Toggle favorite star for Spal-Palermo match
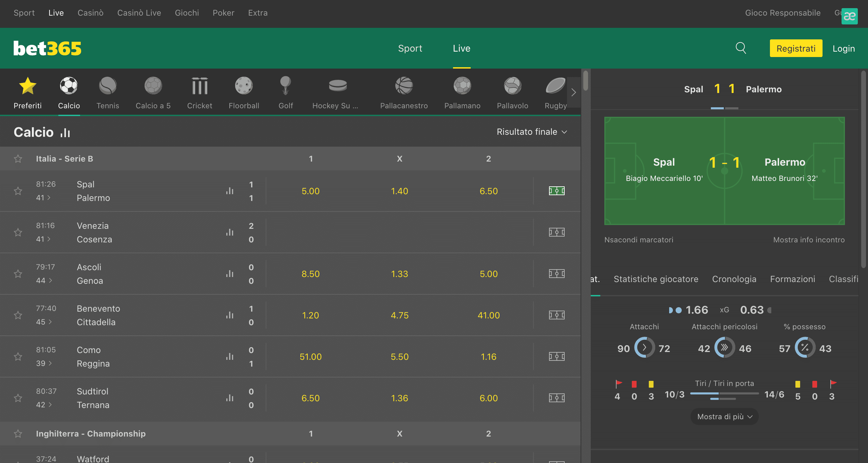 (x=18, y=191)
